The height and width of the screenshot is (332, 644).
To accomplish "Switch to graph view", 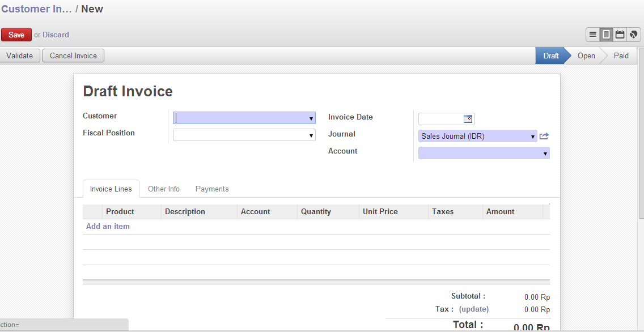I will point(633,35).
